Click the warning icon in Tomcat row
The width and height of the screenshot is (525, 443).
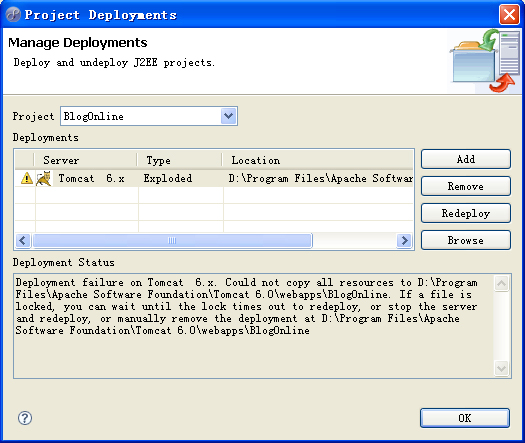27,178
